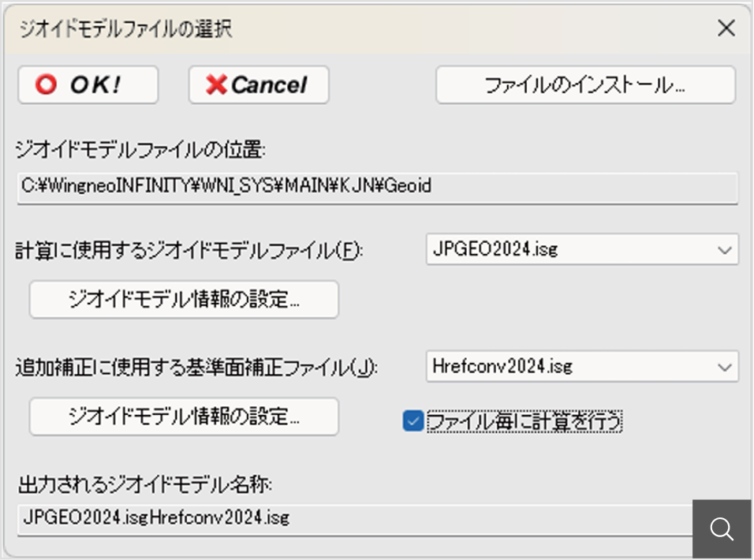This screenshot has height=560, width=754.
Task: Click the magnifier icon in bottom-right corner
Action: click(721, 529)
